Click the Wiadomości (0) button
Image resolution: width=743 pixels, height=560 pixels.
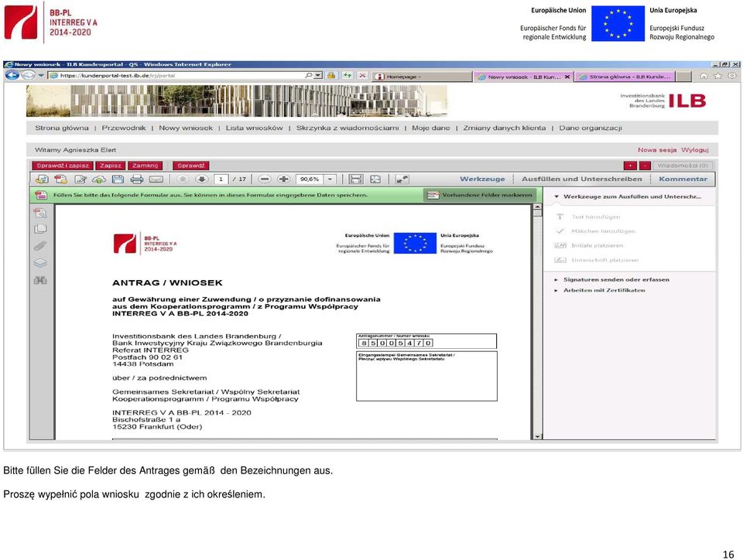[683, 166]
